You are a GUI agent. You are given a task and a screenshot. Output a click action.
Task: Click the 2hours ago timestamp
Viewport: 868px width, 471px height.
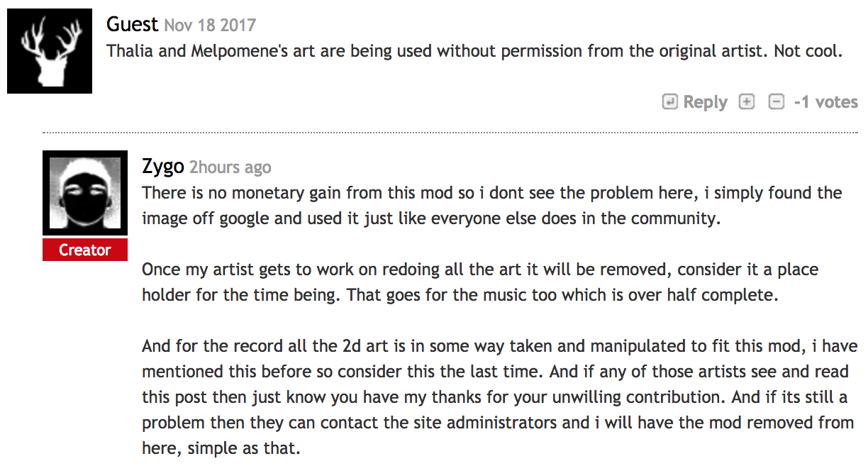230,167
